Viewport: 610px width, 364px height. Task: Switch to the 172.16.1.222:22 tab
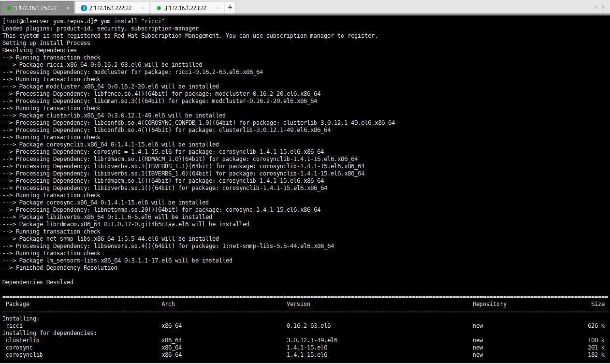click(x=110, y=8)
